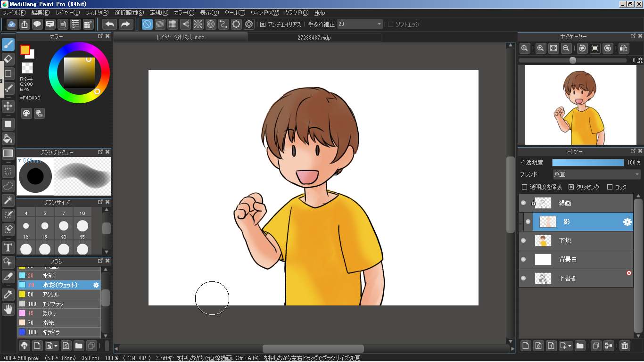Toggle visibility of 下書き layer
644x362 pixels.
[x=523, y=278]
